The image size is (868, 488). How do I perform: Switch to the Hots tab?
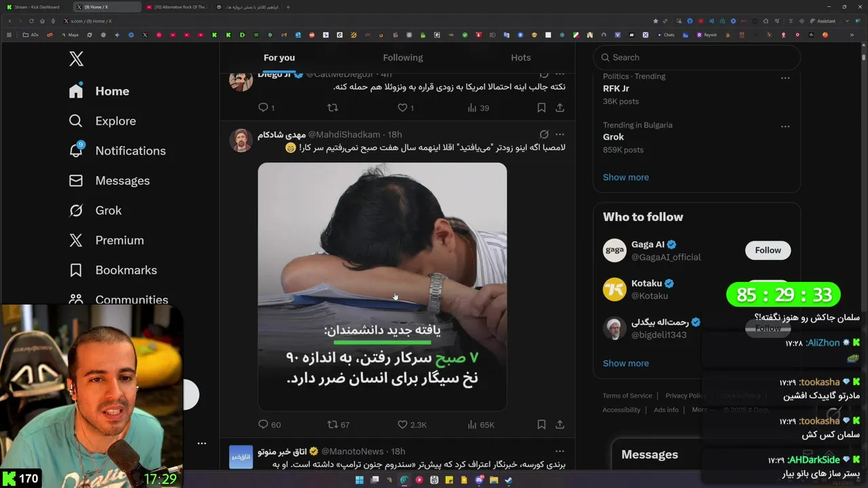521,58
